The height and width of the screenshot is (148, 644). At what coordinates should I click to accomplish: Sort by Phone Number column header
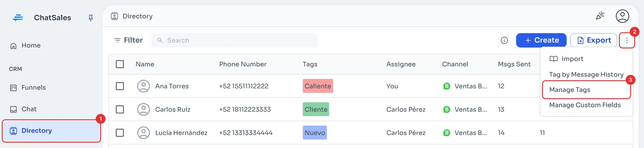pyautogui.click(x=243, y=64)
